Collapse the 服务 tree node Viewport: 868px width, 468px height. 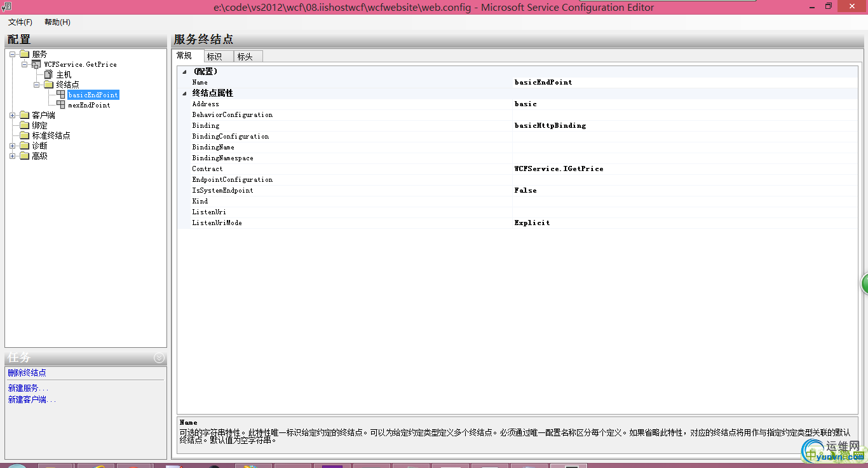tap(13, 54)
